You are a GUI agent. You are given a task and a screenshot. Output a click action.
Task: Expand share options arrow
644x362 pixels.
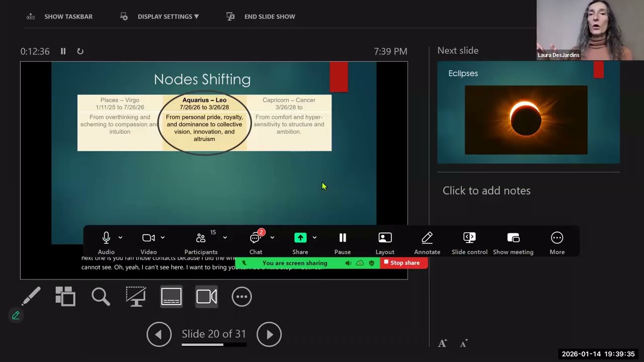(x=314, y=238)
